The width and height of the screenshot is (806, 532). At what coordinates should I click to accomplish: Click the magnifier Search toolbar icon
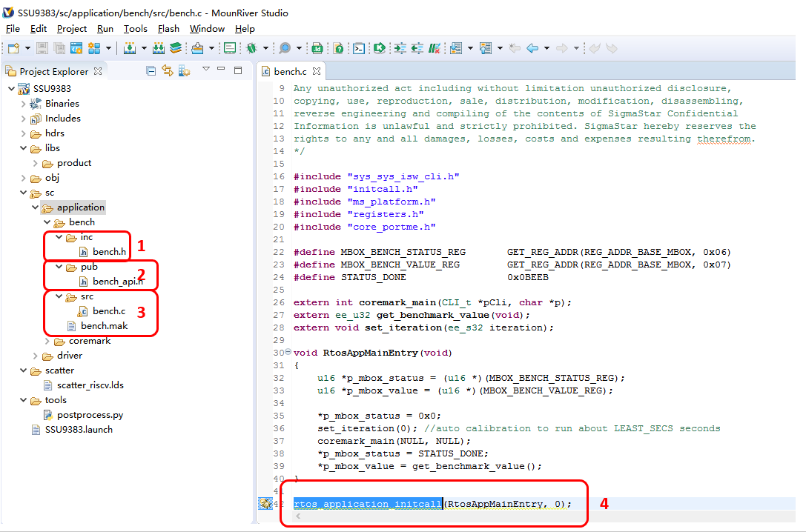coord(284,48)
